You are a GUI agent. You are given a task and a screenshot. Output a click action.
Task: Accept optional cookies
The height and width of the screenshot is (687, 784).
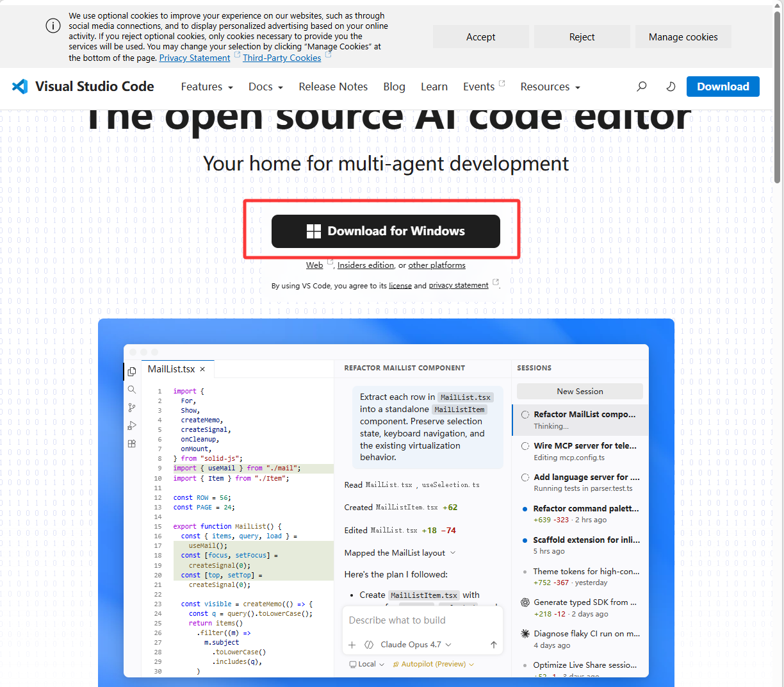tap(481, 37)
